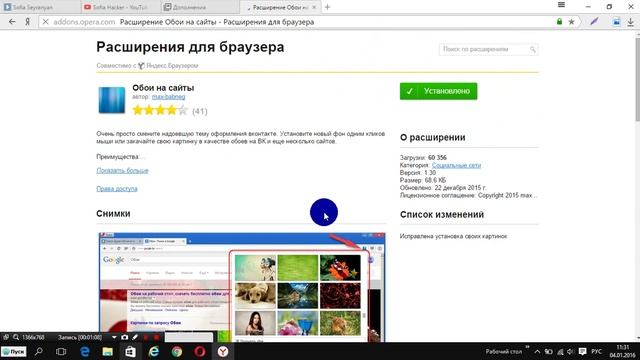
Task: Switch to the Дополнения tab
Action: point(200,7)
